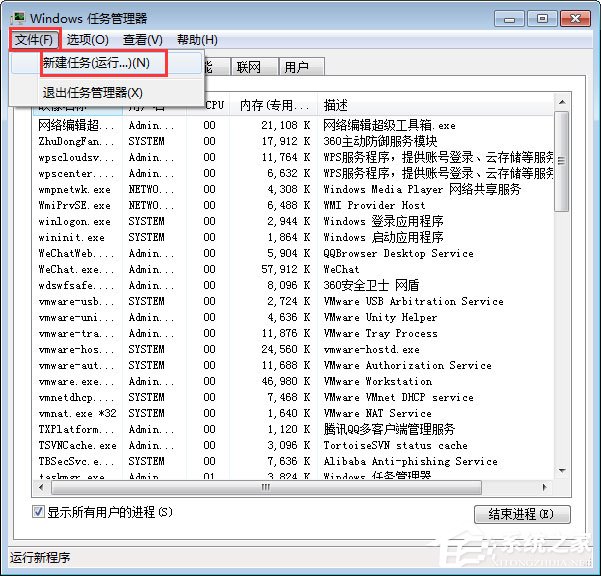Select the wpscenter... process row
The width and height of the screenshot is (601, 576).
click(x=293, y=173)
